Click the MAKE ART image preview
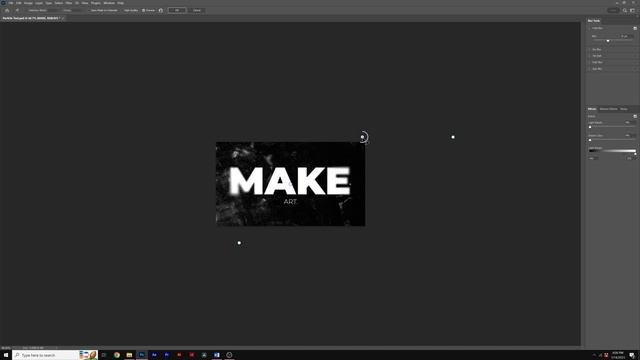Viewport: 640px width, 360px height. [x=291, y=184]
